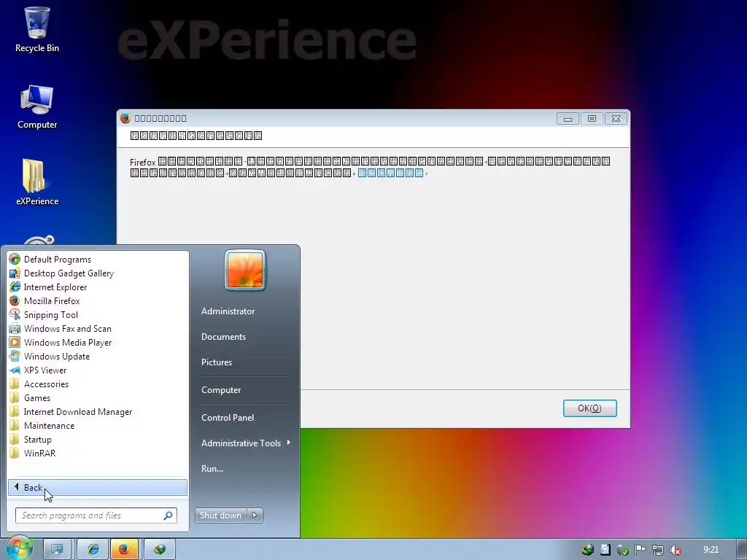This screenshot has width=747, height=560.
Task: Expand the Accessories folder
Action: point(46,384)
